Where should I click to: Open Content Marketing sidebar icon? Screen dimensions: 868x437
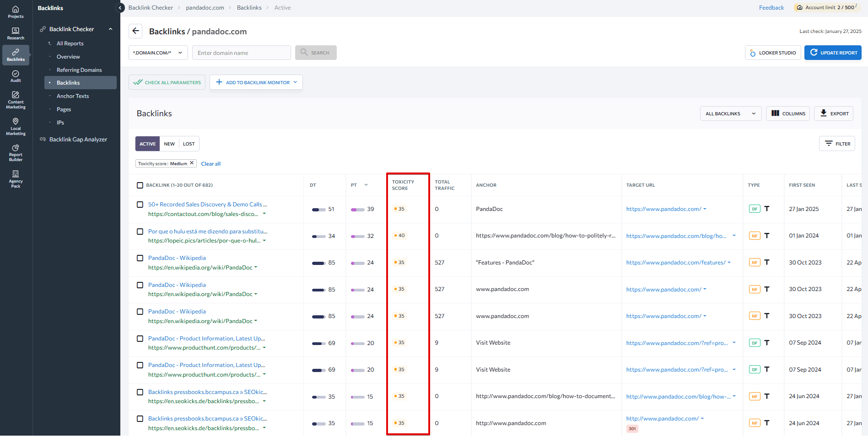[16, 100]
